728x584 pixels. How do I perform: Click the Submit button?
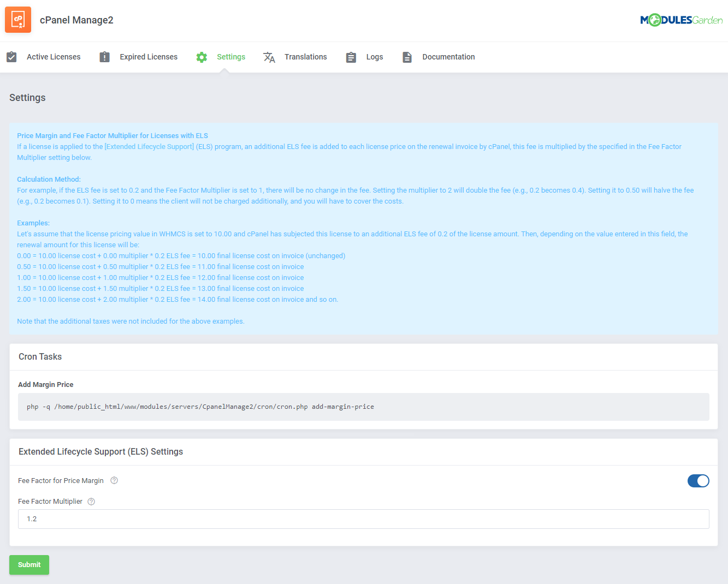click(x=29, y=565)
